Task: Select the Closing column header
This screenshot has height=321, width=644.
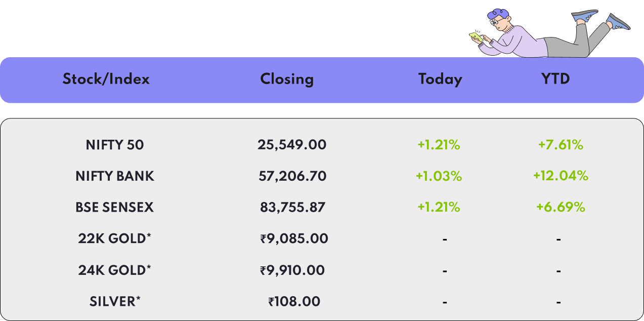Action: click(287, 79)
